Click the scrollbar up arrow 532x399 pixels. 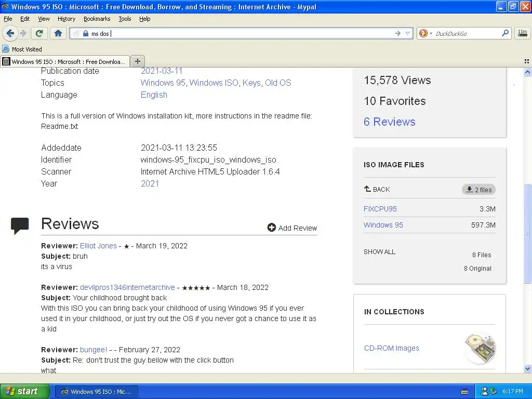[x=527, y=72]
